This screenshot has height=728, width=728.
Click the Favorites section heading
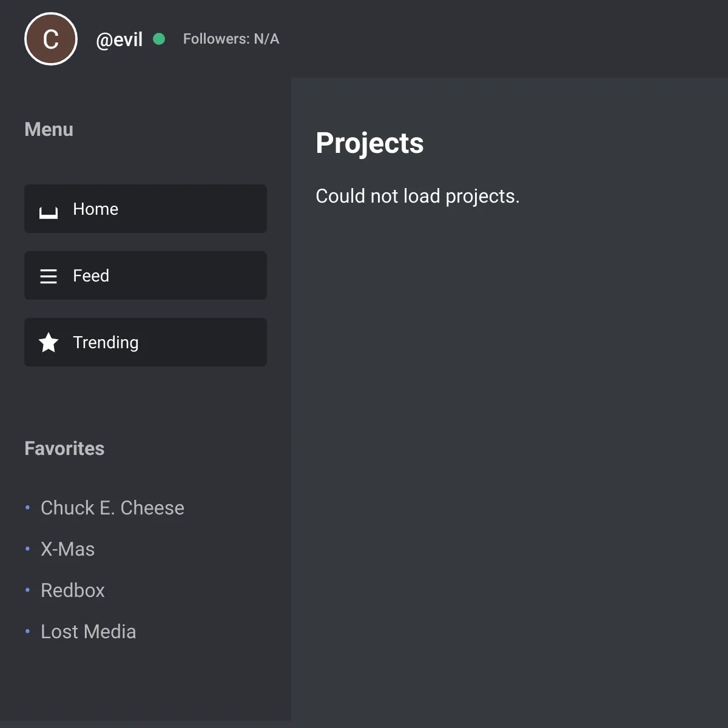pos(64,448)
